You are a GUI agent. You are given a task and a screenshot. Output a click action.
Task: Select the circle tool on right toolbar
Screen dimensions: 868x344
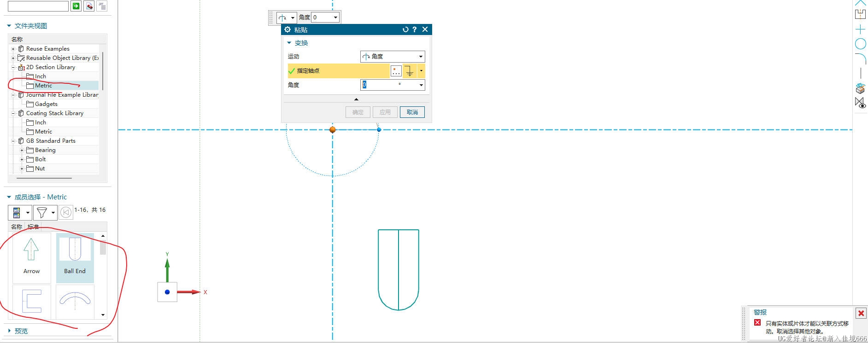click(860, 44)
